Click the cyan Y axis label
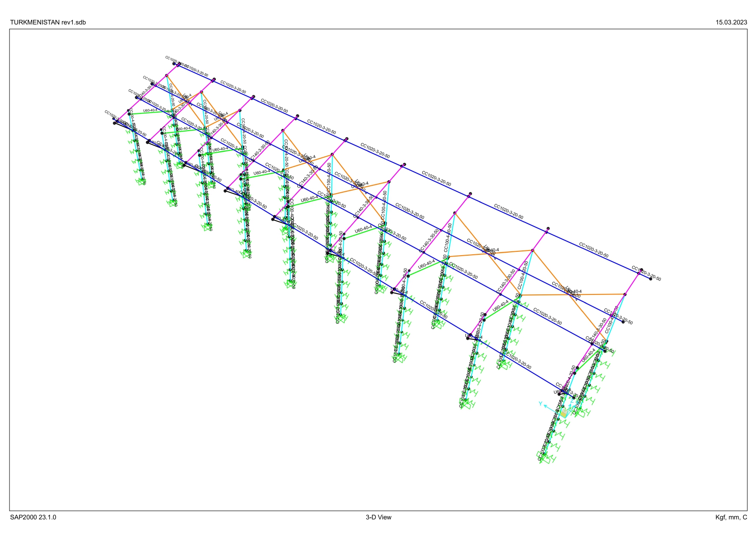 [540, 404]
